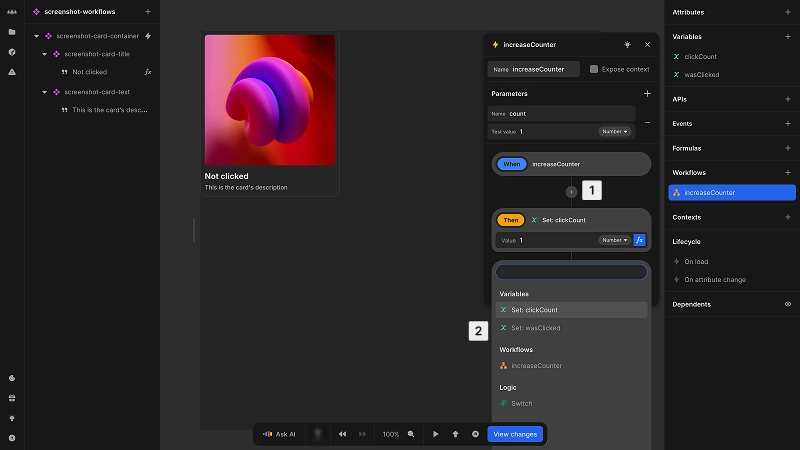Screen dimensions: 800x450
Task: Click the blue When trigger badge
Action: click(511, 164)
